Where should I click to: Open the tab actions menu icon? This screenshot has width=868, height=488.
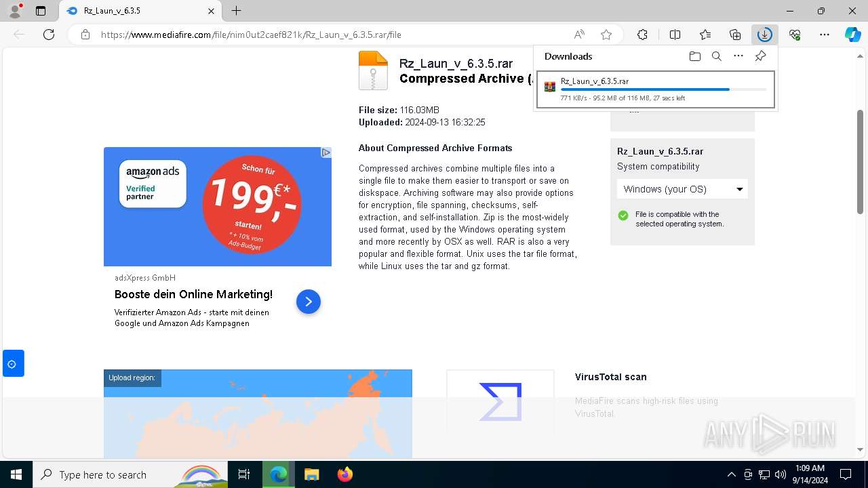(41, 11)
